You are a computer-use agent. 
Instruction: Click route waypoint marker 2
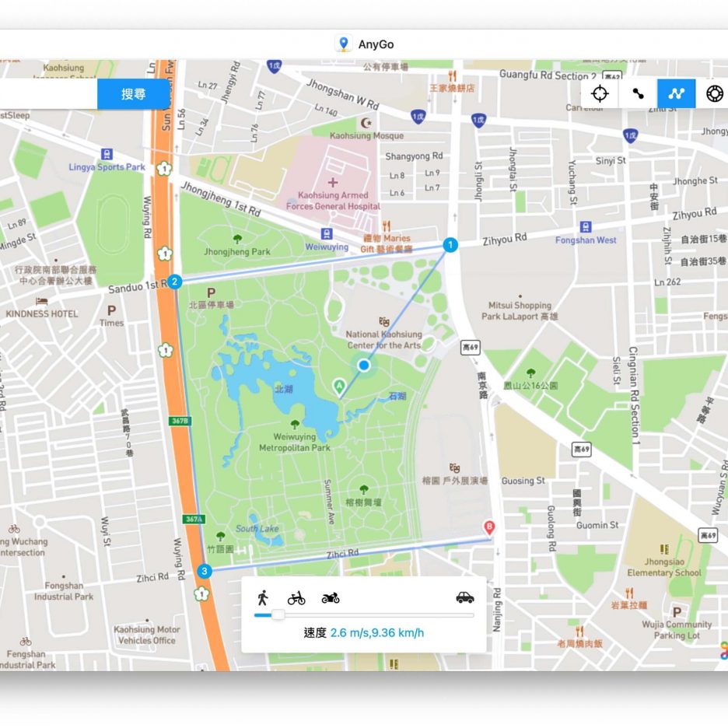176,282
